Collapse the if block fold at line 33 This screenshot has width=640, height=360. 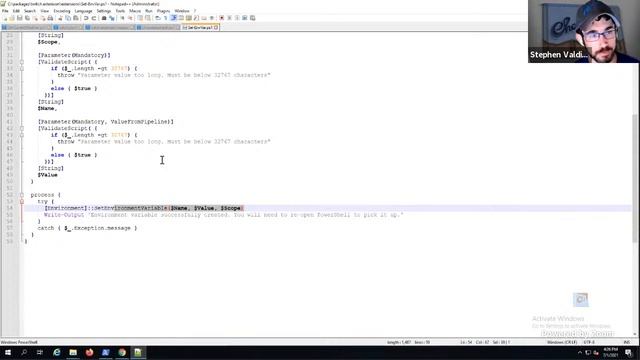pyautogui.click(x=22, y=69)
